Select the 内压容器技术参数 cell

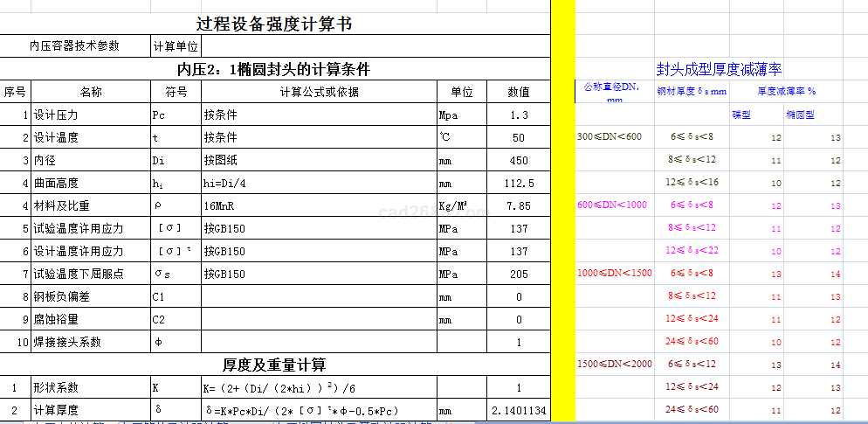(x=74, y=46)
